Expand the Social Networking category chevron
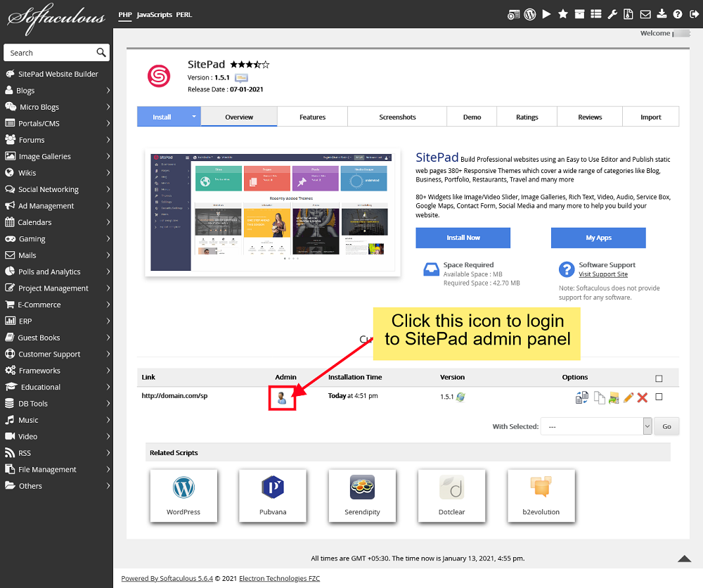Image resolution: width=703 pixels, height=588 pixels. pyautogui.click(x=108, y=189)
